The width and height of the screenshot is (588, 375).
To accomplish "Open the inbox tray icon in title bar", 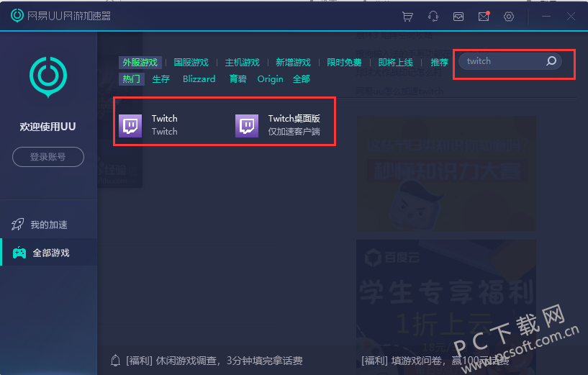I will (458, 17).
